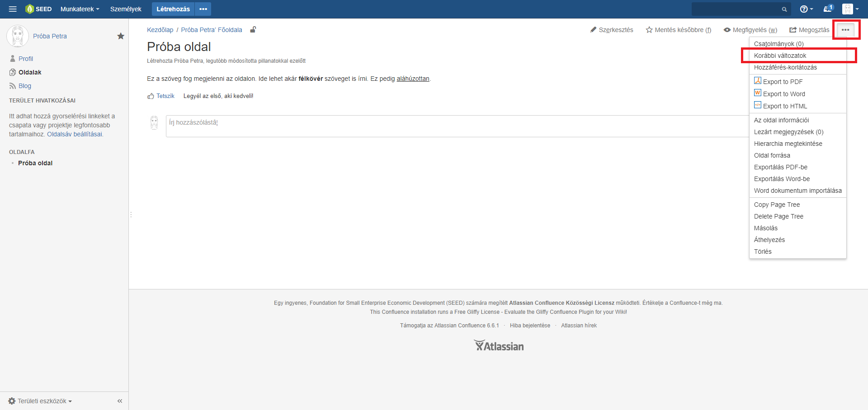Click the Export to PDF icon
This screenshot has width=868, height=410.
point(758,81)
